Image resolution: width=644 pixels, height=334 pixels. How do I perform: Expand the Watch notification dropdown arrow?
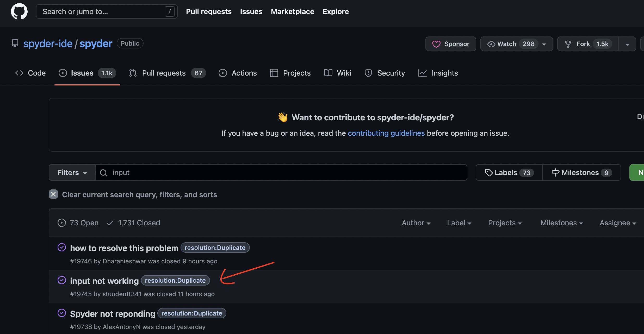click(x=544, y=44)
